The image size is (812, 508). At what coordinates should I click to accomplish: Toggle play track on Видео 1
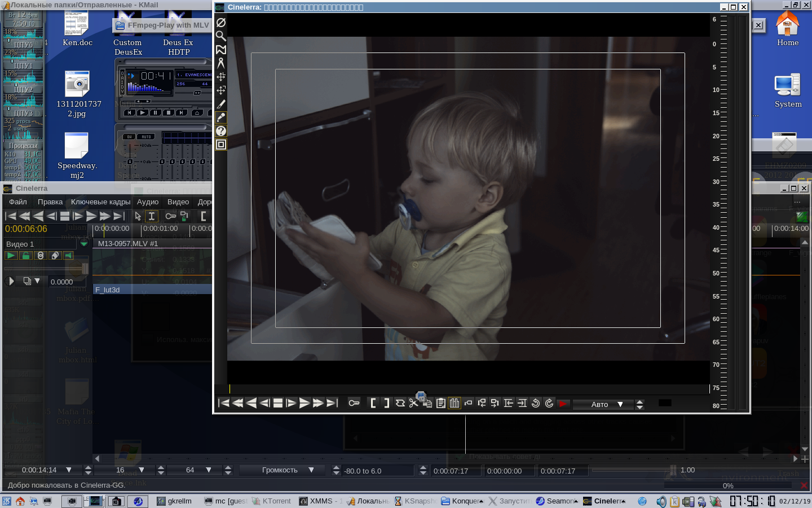click(x=11, y=256)
